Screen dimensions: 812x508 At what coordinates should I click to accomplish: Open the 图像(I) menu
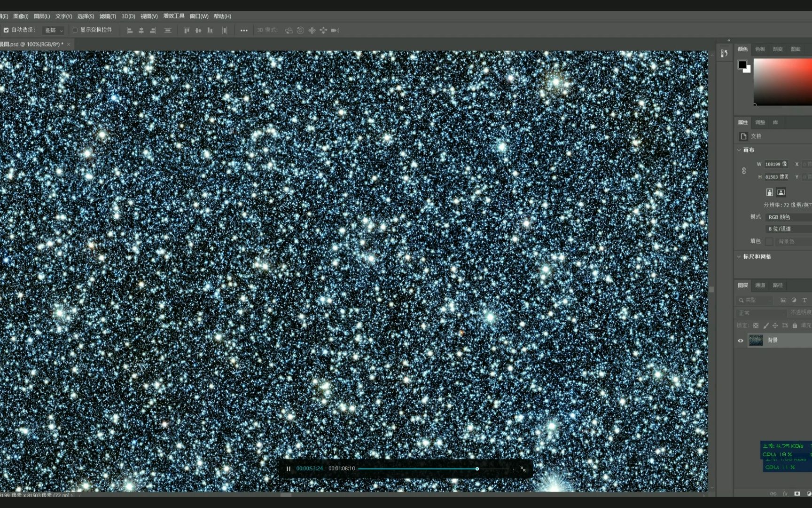pos(21,16)
